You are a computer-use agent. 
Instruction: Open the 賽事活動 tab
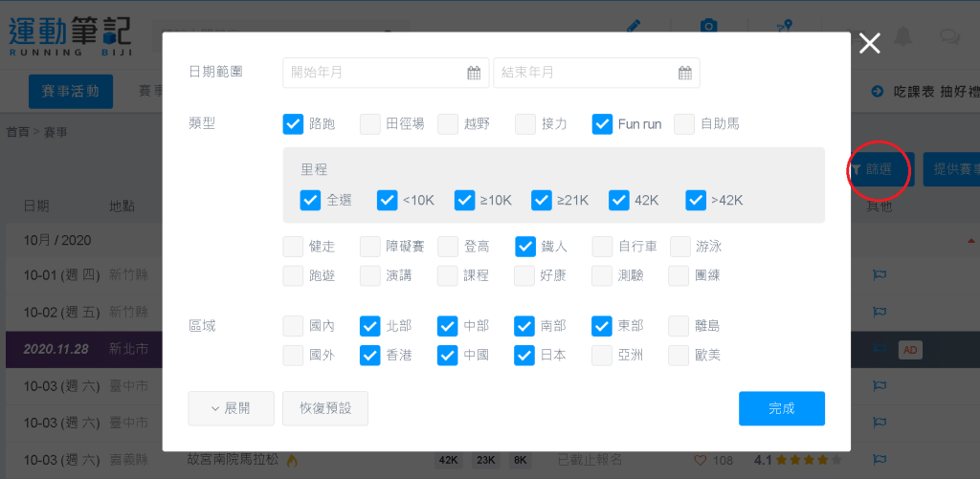coord(71,92)
